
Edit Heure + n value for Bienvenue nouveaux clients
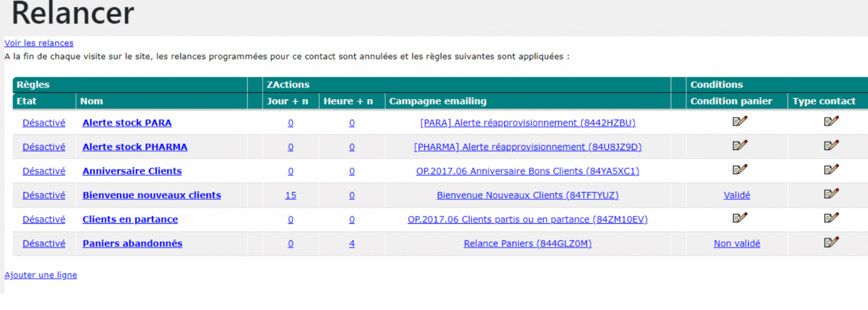(x=352, y=195)
